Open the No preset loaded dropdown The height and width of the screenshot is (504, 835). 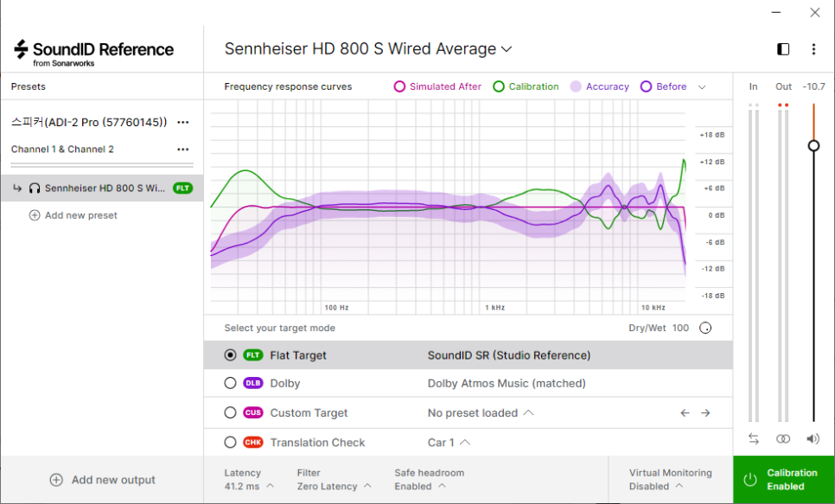(x=481, y=413)
